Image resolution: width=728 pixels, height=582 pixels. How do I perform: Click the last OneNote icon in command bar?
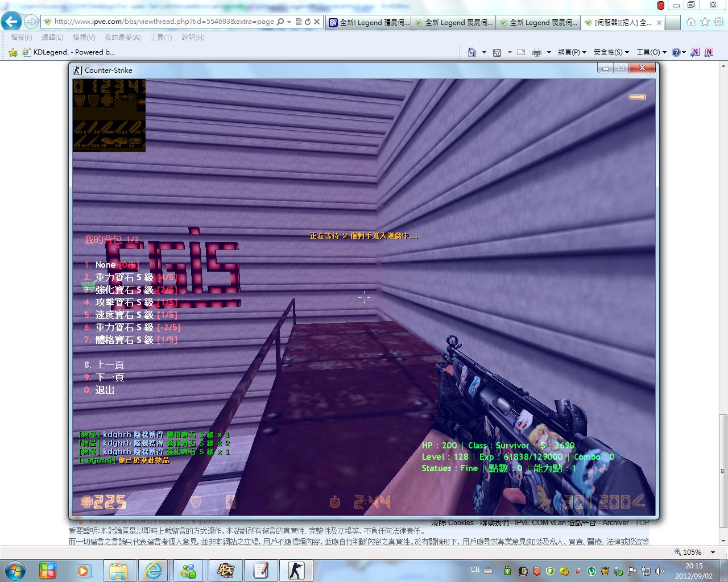tap(709, 52)
